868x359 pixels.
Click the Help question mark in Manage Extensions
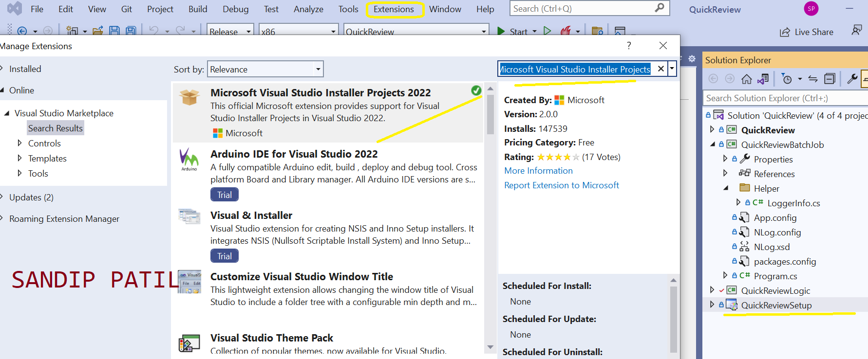[x=629, y=45]
